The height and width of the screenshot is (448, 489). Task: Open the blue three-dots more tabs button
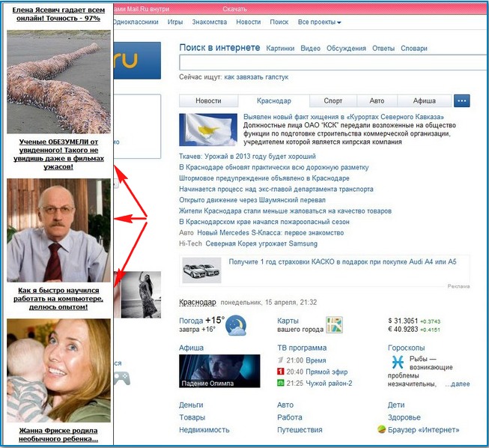[462, 100]
